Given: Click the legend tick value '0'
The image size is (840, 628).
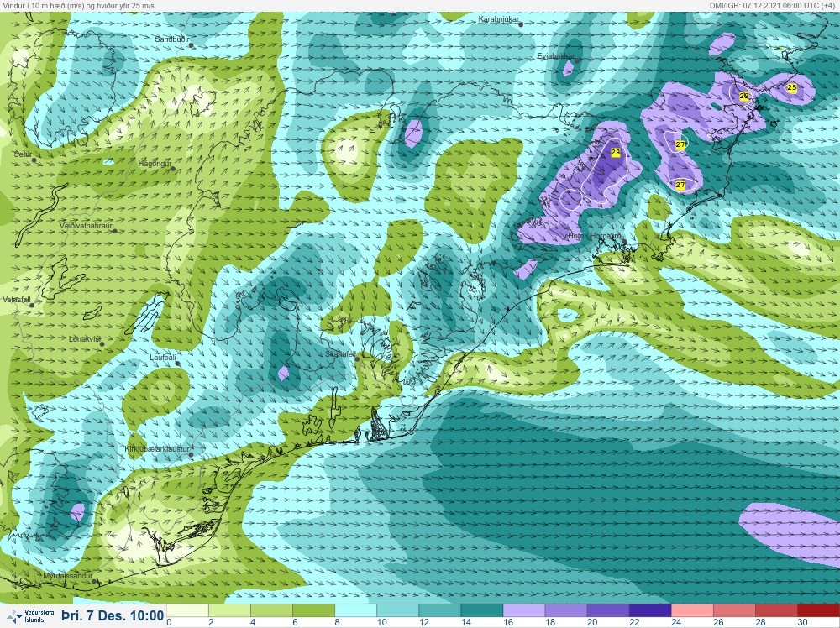Looking at the screenshot, I should 170,622.
